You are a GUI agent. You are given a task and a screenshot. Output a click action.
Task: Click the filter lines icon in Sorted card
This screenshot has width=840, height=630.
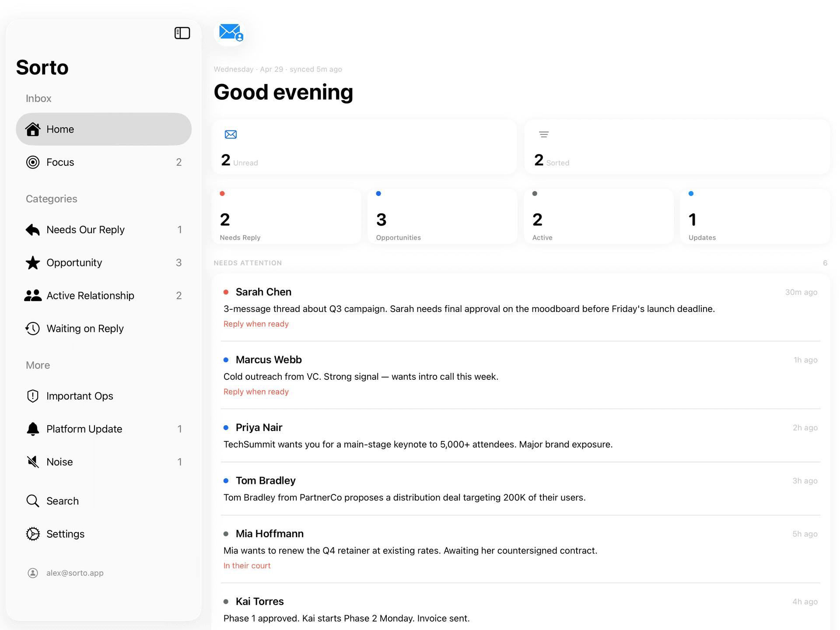pos(544,134)
